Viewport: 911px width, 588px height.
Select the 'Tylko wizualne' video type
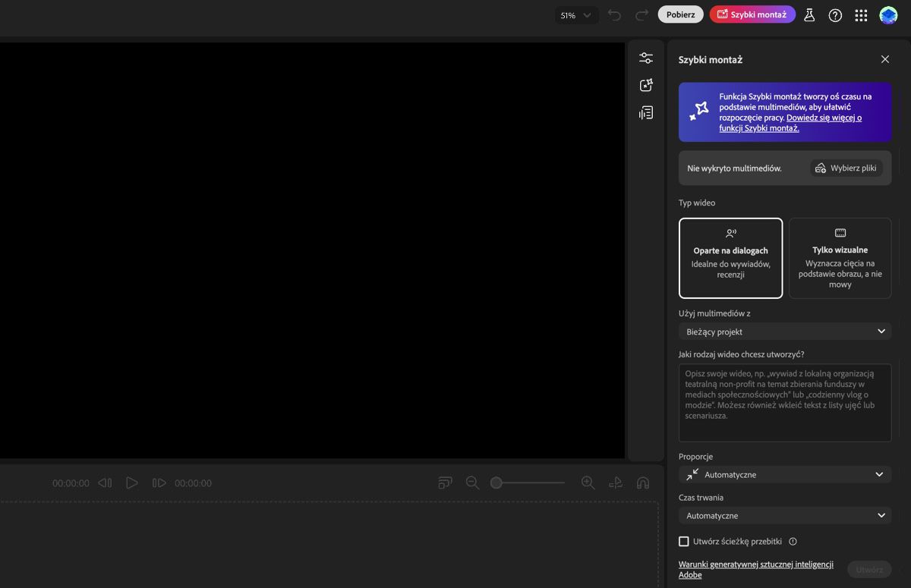click(840, 258)
